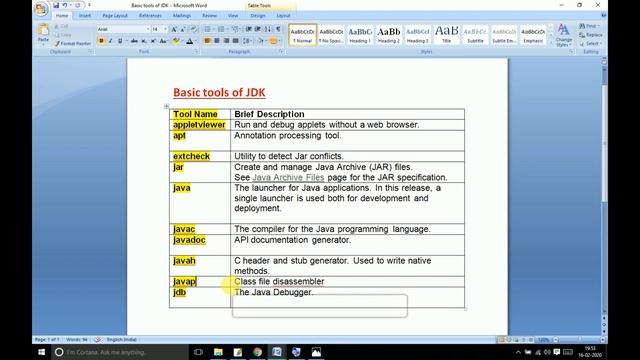Customize Quick Access Toolbar dropdown
Image resolution: width=640 pixels, height=360 pixels.
coord(89,5)
